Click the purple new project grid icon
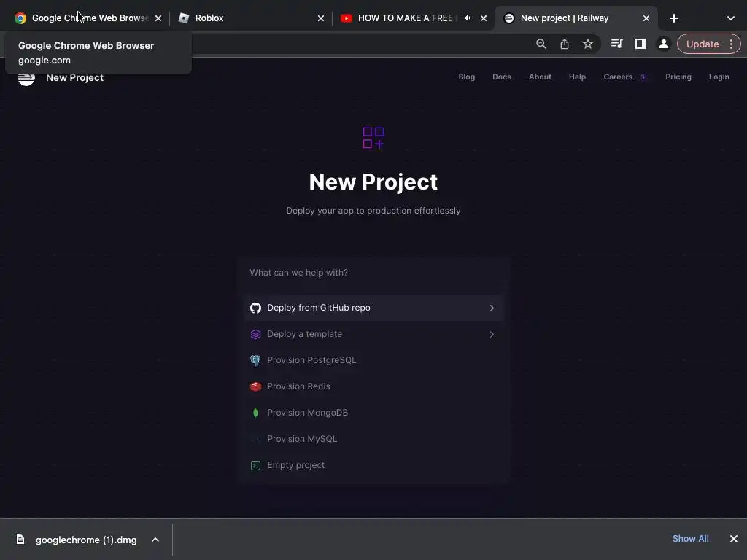 coord(373,138)
